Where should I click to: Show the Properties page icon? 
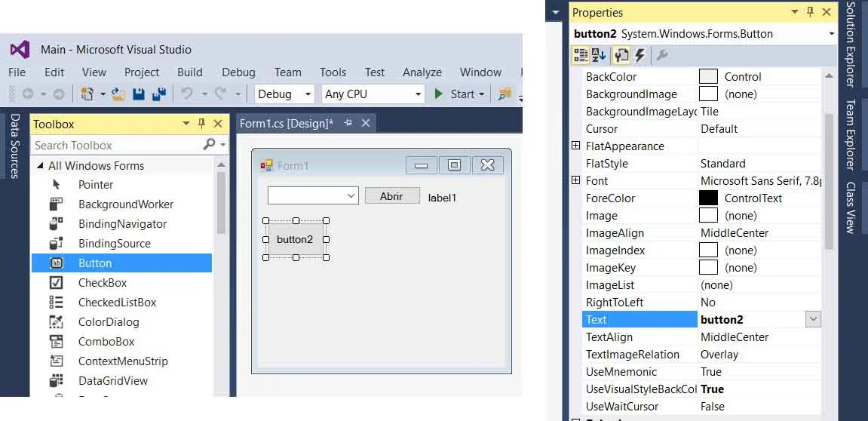[621, 55]
